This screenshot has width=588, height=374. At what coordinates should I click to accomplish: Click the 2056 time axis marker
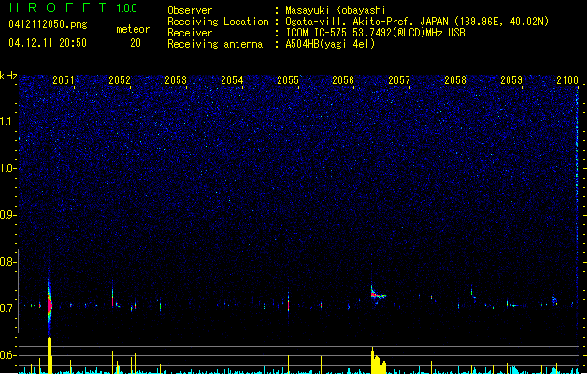click(x=343, y=79)
